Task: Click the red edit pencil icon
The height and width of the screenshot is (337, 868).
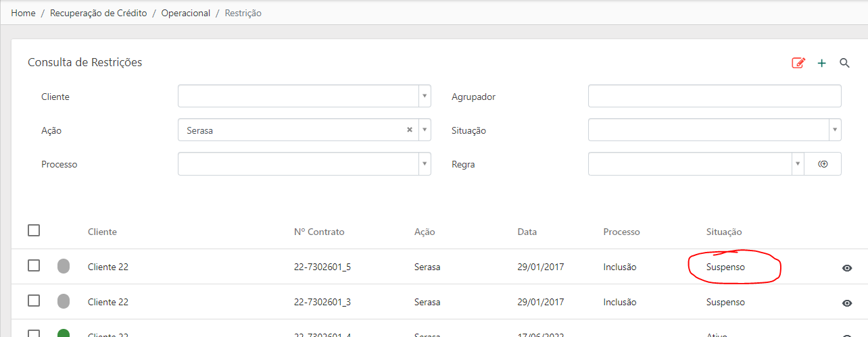Action: point(798,63)
